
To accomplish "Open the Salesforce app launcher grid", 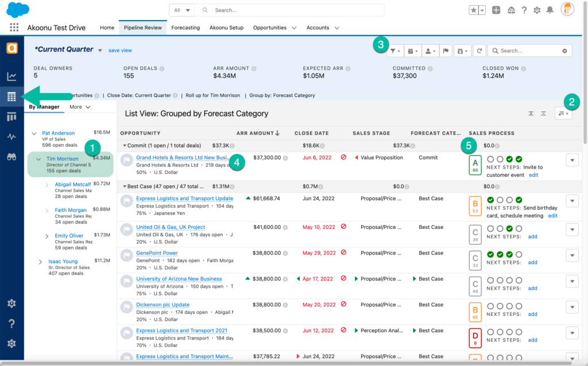I will click(x=14, y=28).
